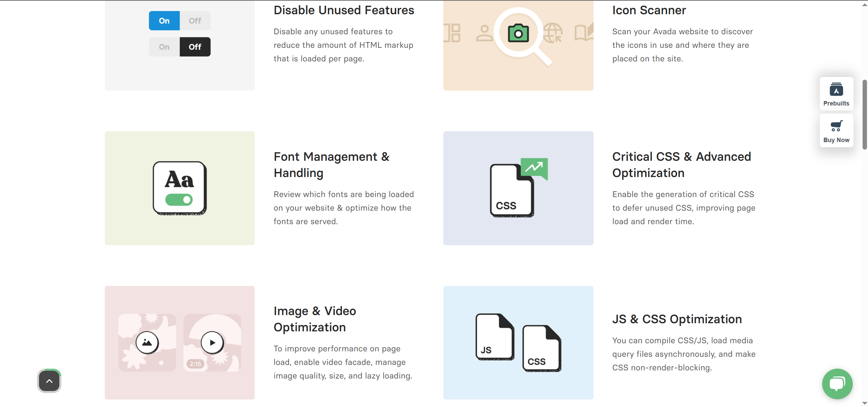Open the green live chat bubble

(837, 384)
